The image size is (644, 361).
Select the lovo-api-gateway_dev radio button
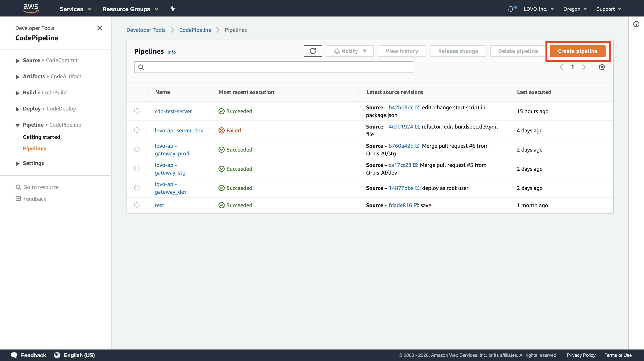coord(137,188)
